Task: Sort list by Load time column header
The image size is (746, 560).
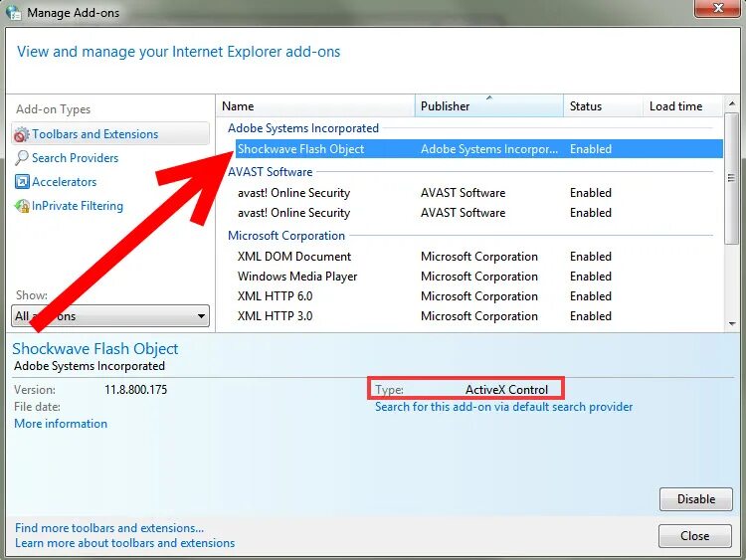Action: [683, 106]
